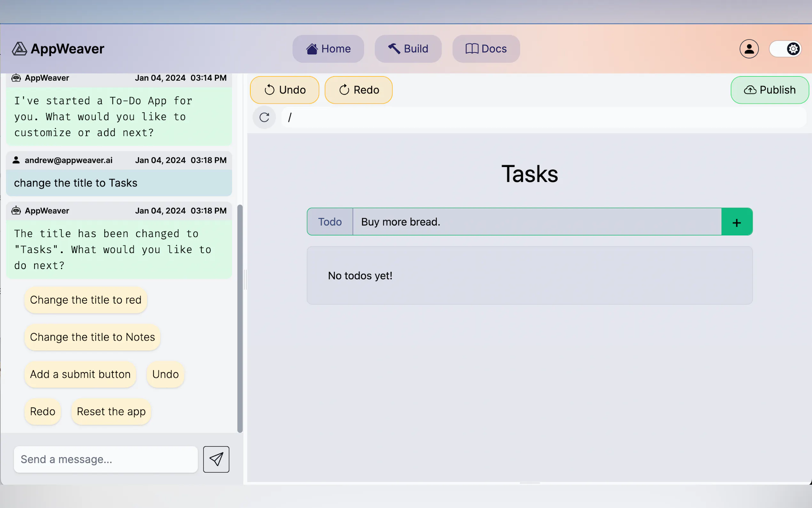Open the Docs tab
The height and width of the screenshot is (508, 812).
[x=486, y=49]
